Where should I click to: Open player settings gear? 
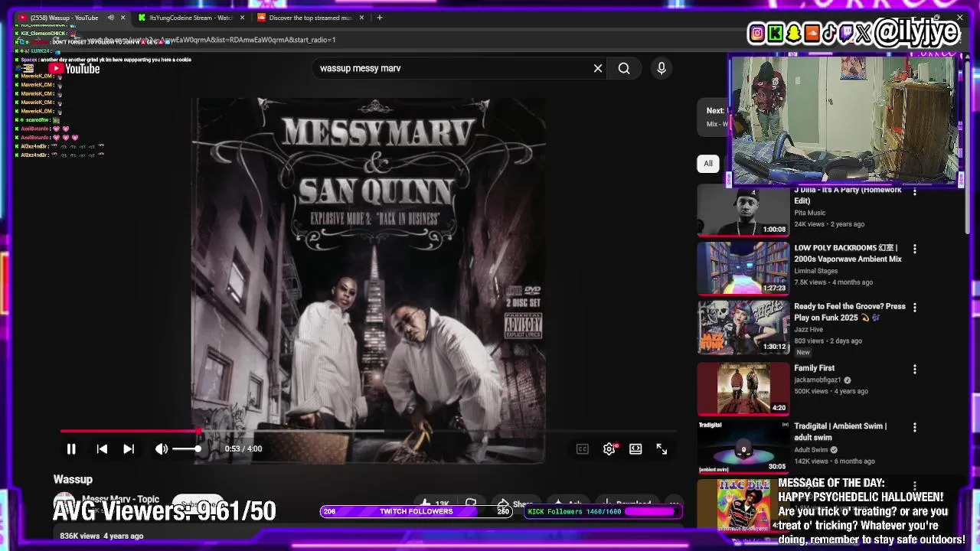(x=609, y=449)
